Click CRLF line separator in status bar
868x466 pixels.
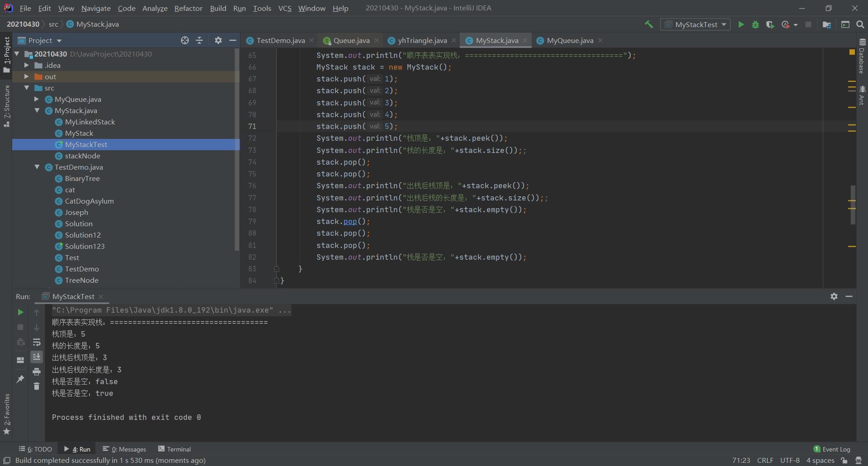[x=765, y=461]
